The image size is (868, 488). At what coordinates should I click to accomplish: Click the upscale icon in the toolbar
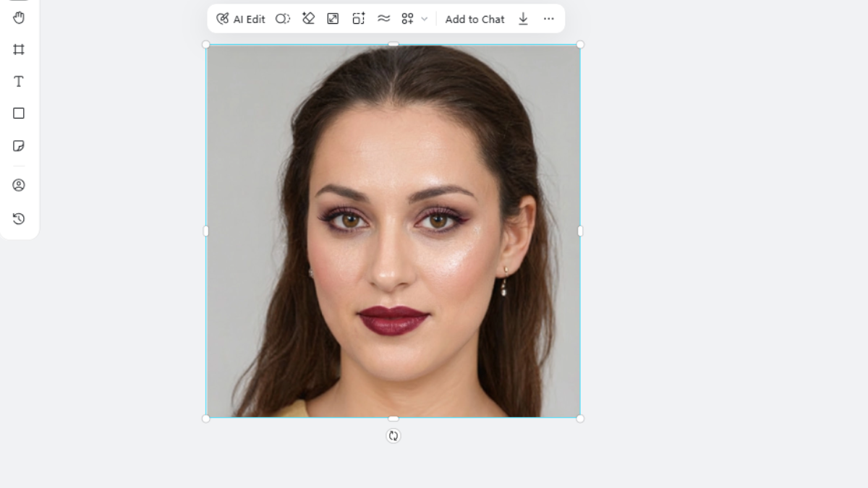click(333, 19)
